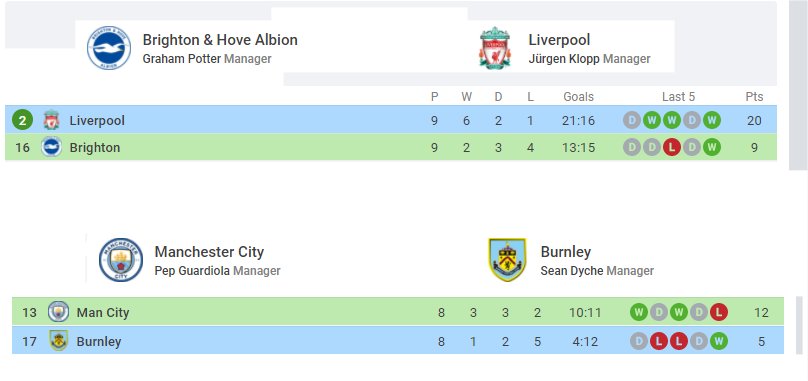Open Brighton & Hove Albion team heading

[220, 40]
